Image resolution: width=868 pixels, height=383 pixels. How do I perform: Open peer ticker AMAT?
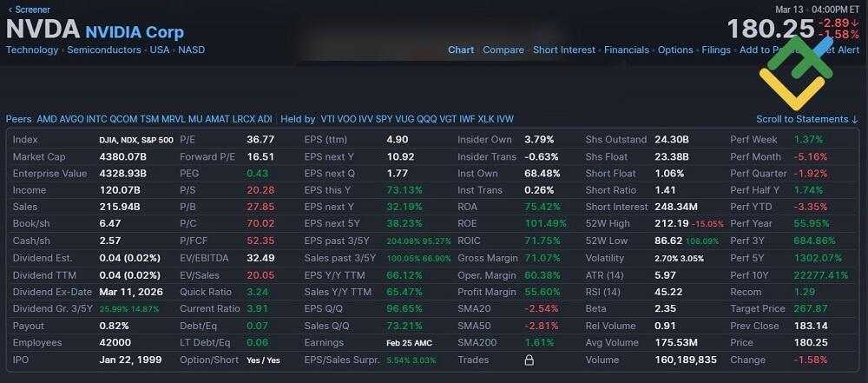[x=218, y=119]
